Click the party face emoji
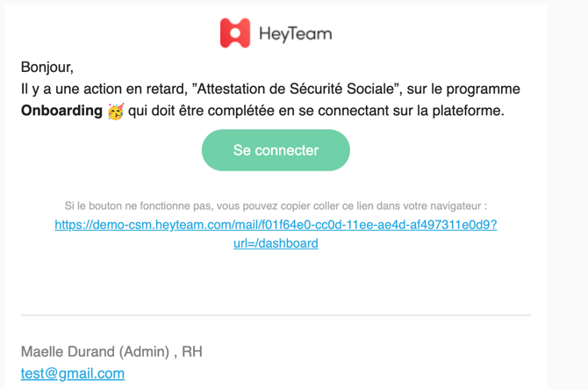This screenshot has width=588, height=390. [116, 112]
